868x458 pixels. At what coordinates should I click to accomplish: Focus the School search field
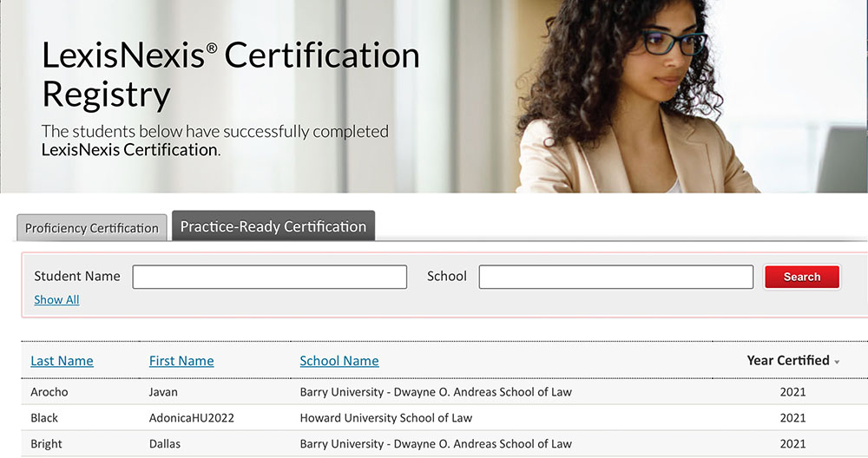pyautogui.click(x=616, y=277)
